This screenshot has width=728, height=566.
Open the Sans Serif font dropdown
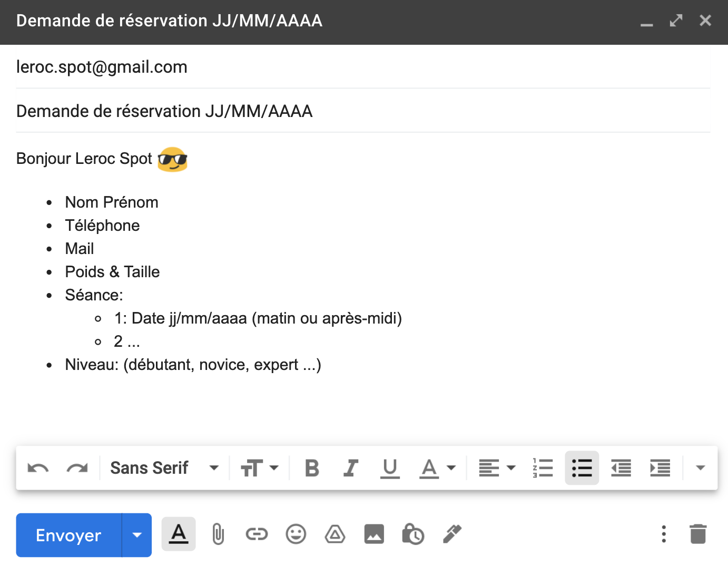coord(164,468)
